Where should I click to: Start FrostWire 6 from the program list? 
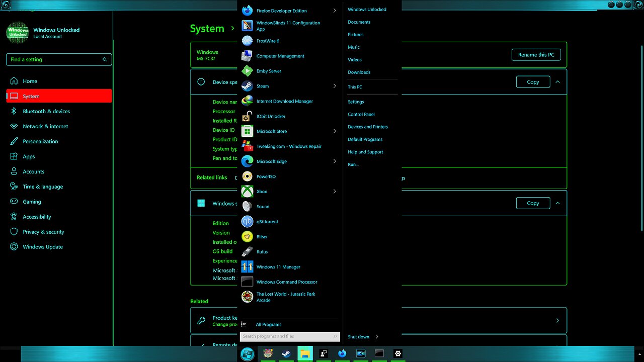tap(268, 41)
